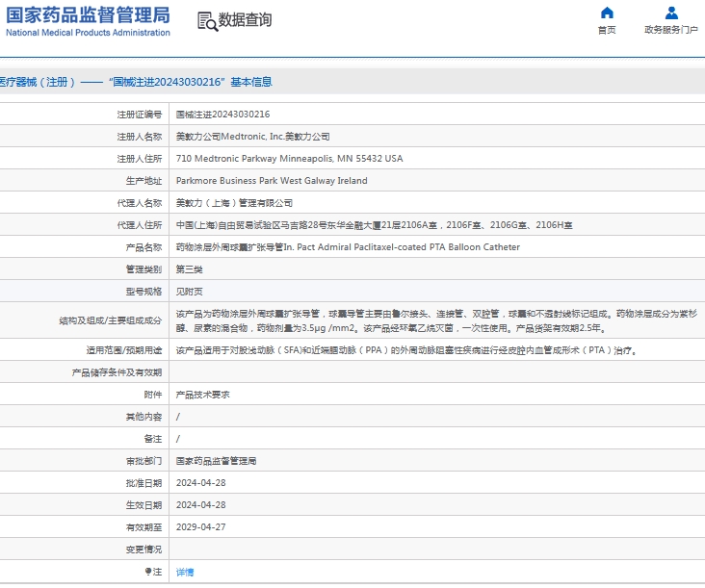Viewport: 705px width, 588px height.
Task: Click the agent address 马吉路28号 value
Action: tap(374, 225)
